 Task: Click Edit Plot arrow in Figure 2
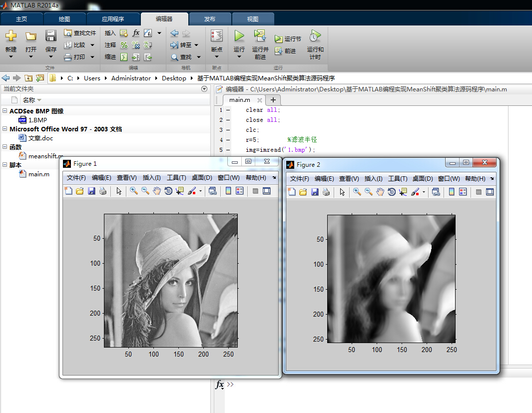coord(342,192)
